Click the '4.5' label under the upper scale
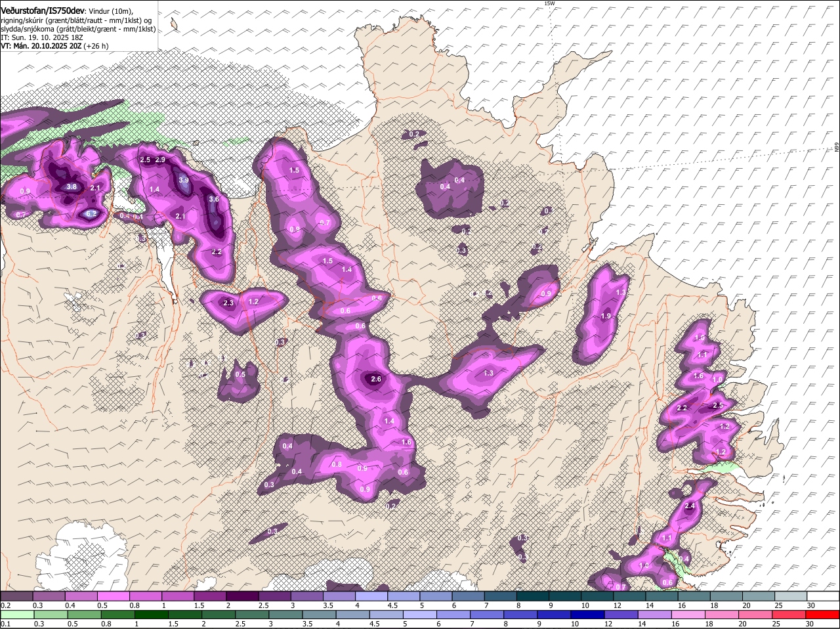 tap(393, 605)
